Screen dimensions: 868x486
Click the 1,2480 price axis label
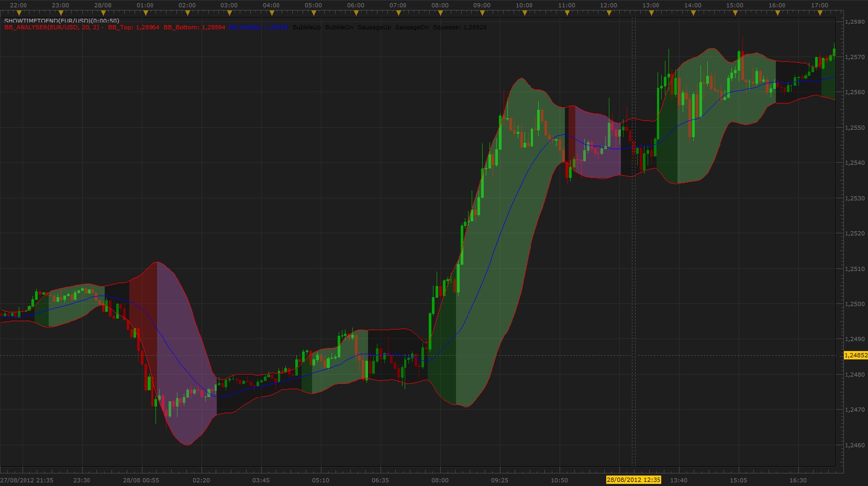[854, 375]
